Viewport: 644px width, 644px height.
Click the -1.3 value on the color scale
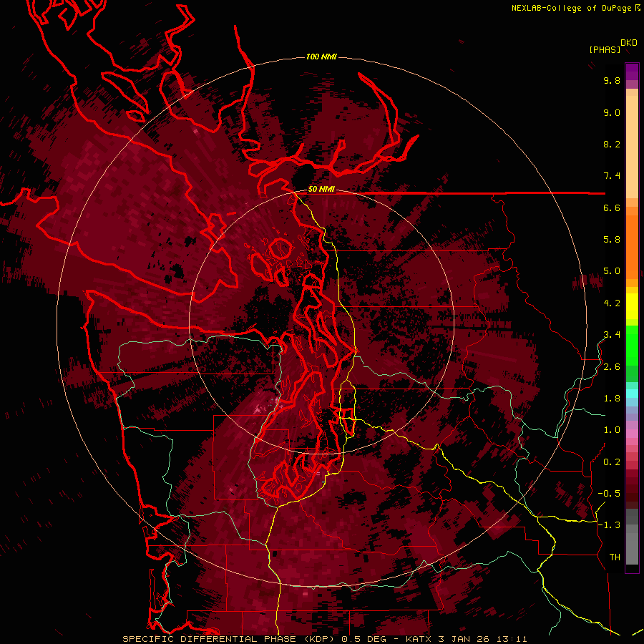[609, 525]
